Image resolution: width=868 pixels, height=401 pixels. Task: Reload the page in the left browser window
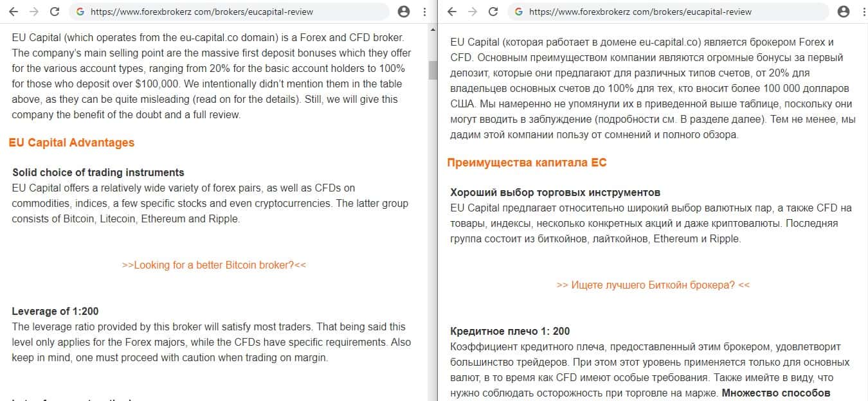[55, 12]
